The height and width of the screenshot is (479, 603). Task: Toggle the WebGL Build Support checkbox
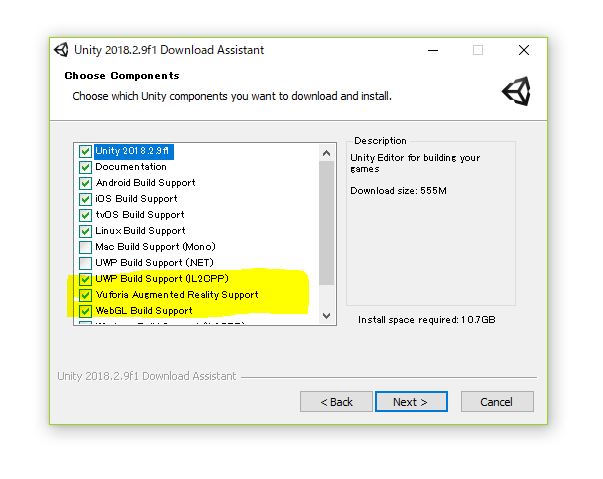point(85,311)
